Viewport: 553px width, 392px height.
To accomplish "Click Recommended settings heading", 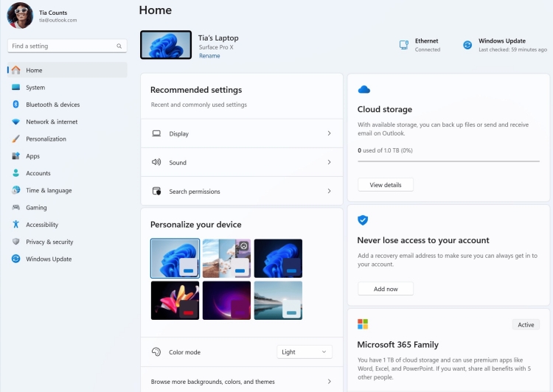I will 196,90.
